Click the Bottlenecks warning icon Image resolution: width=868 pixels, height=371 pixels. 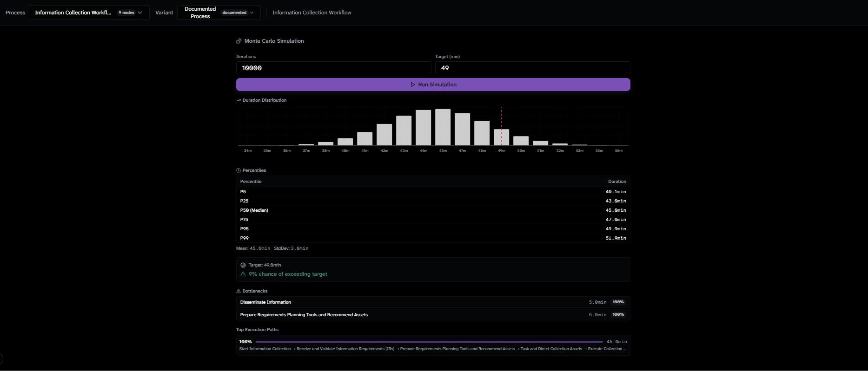point(239,291)
